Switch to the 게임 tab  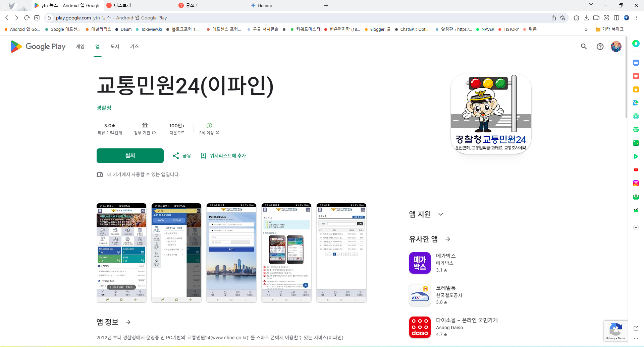click(80, 47)
